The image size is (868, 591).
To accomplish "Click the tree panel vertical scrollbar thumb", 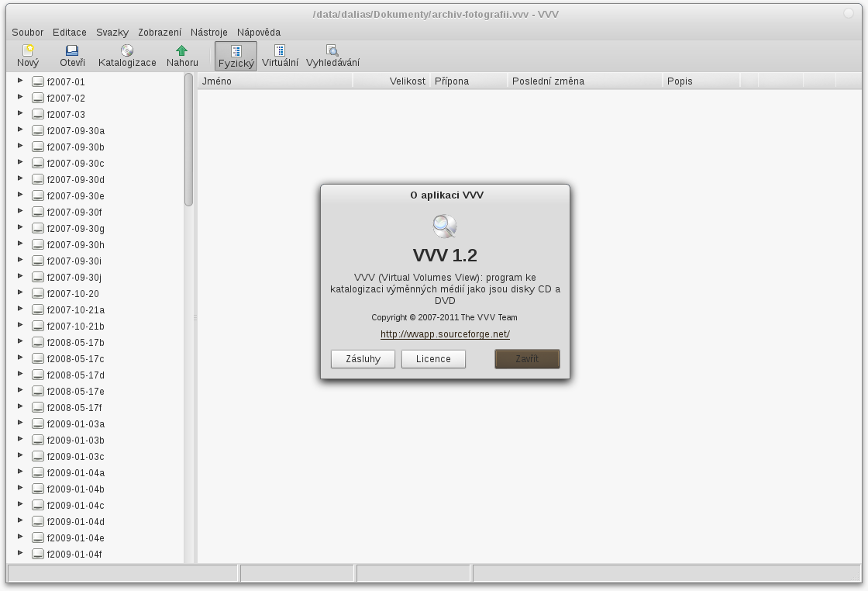I will click(189, 140).
